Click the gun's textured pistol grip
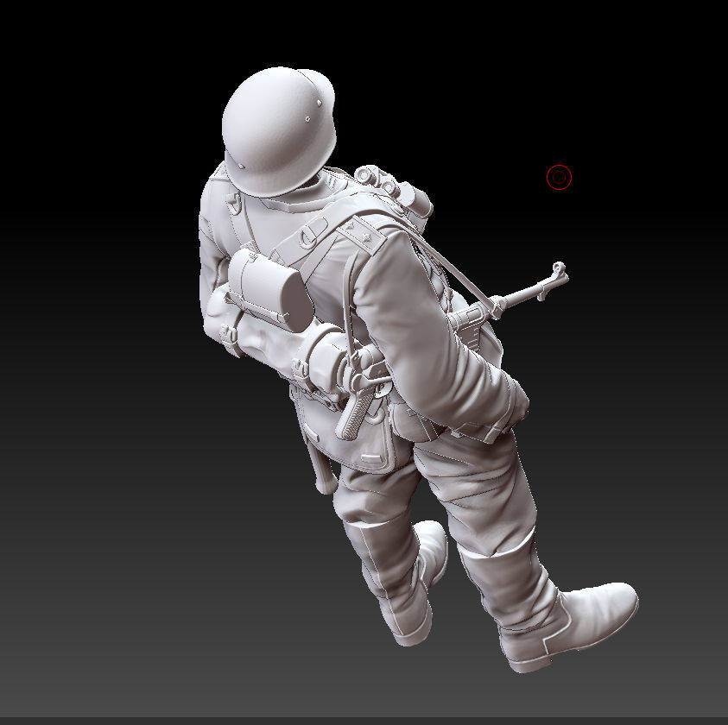728x725 pixels. coord(355,413)
